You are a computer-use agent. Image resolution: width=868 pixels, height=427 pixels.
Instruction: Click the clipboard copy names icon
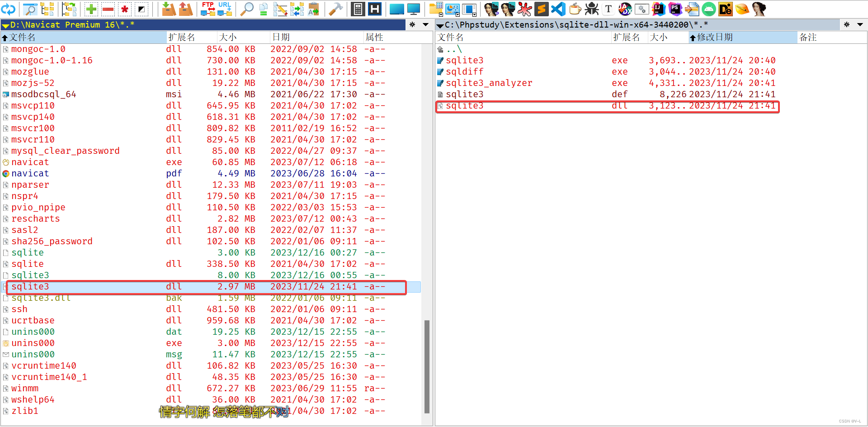314,9
